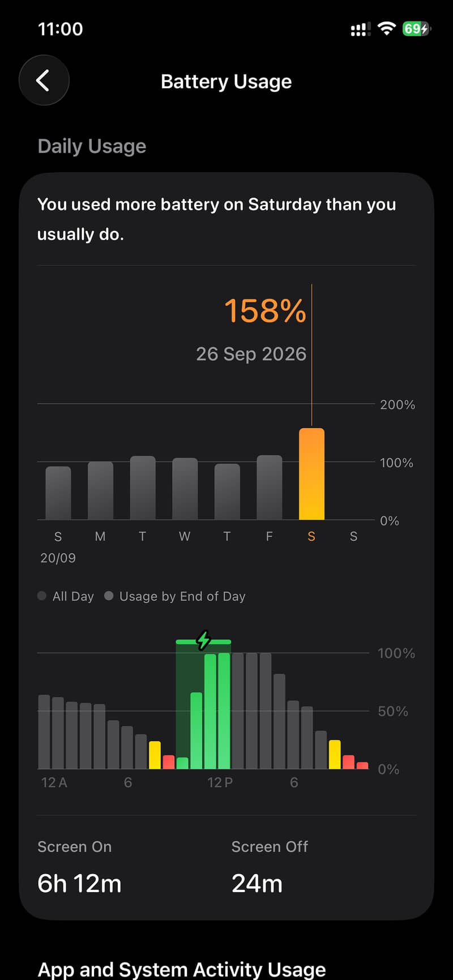The width and height of the screenshot is (453, 980).
Task: Tap the empty last Sunday column label
Action: (x=353, y=536)
